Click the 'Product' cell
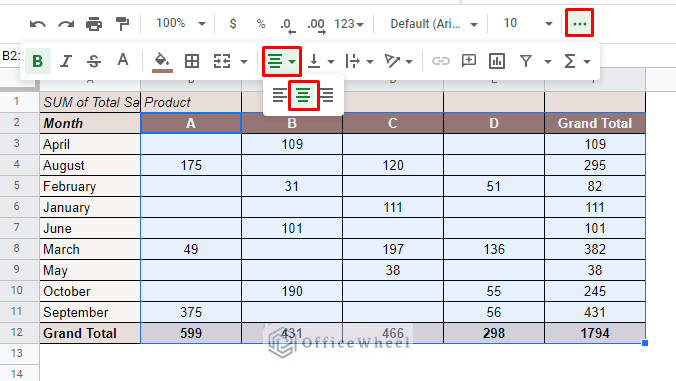The image size is (676, 381). pos(191,102)
